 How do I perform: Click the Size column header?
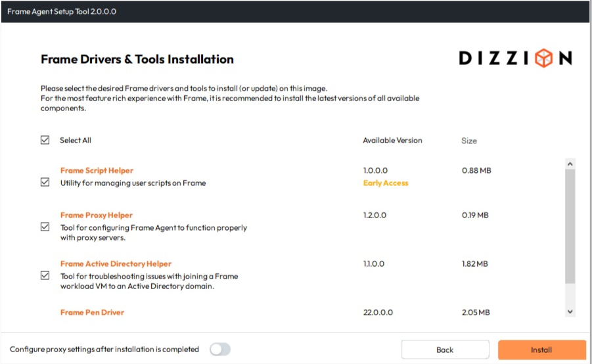(469, 141)
